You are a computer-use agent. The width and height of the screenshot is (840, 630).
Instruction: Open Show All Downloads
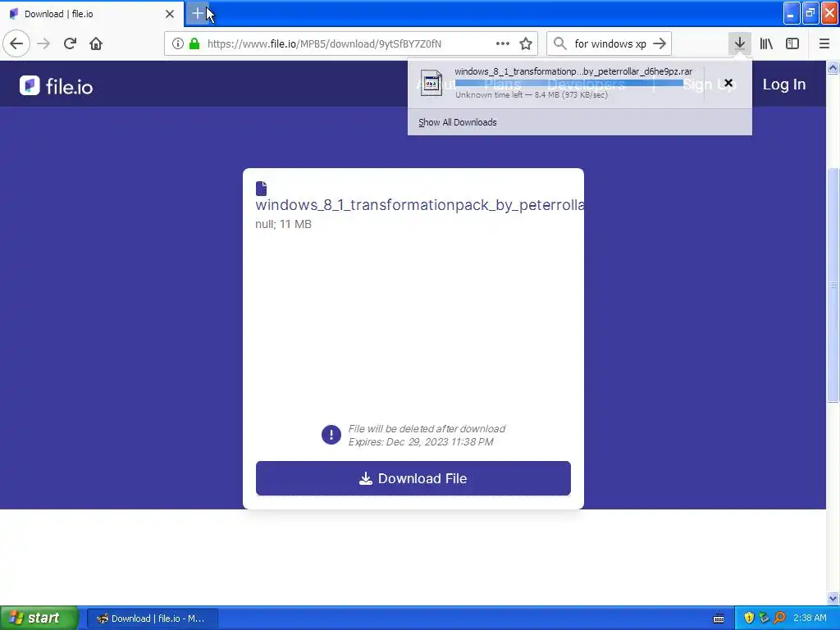click(458, 122)
